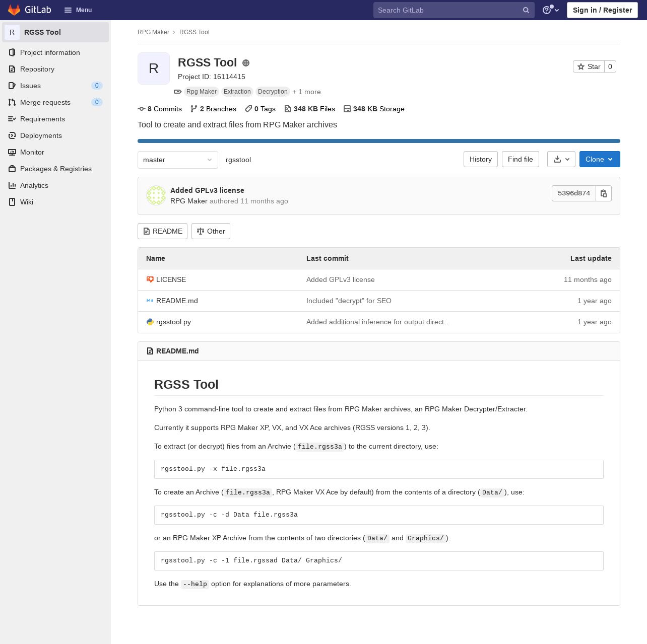Viewport: 647px width, 644px height.
Task: Click the Rpg Maker topic badge
Action: (x=201, y=92)
